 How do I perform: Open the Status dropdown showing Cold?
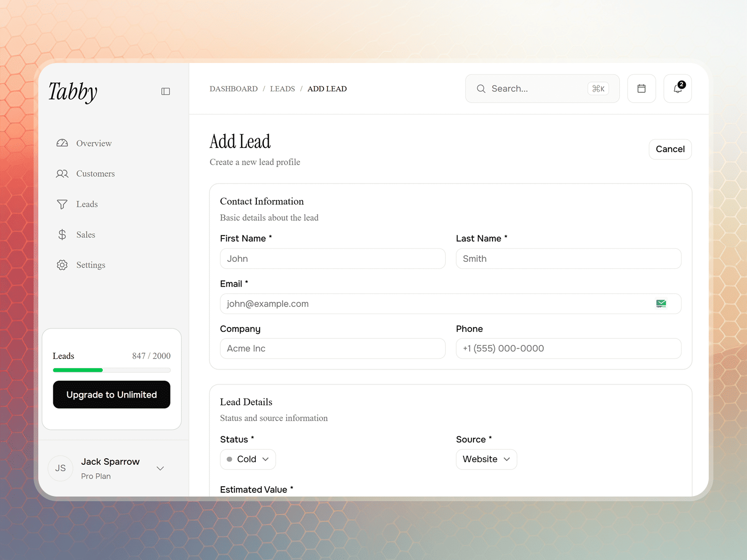point(248,459)
